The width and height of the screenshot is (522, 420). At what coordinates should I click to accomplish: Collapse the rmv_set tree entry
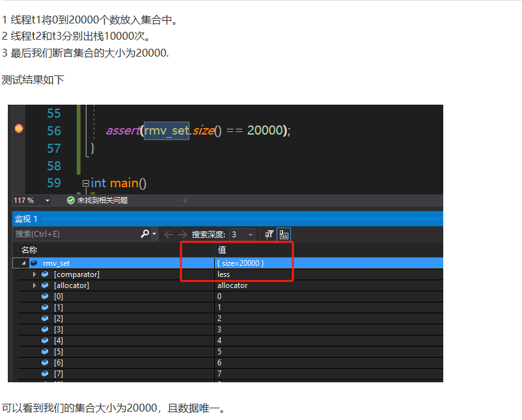24,263
